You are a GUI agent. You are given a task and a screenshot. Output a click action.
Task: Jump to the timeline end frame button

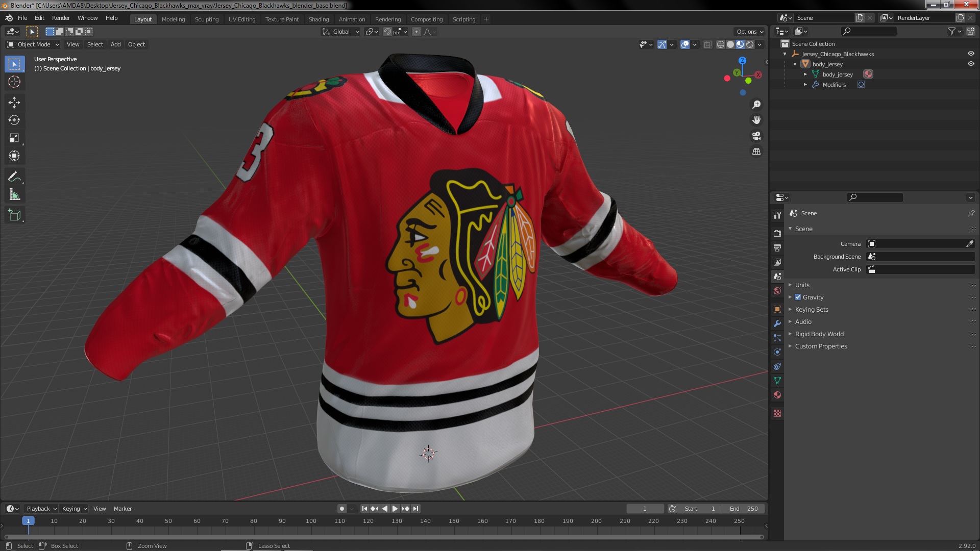415,509
